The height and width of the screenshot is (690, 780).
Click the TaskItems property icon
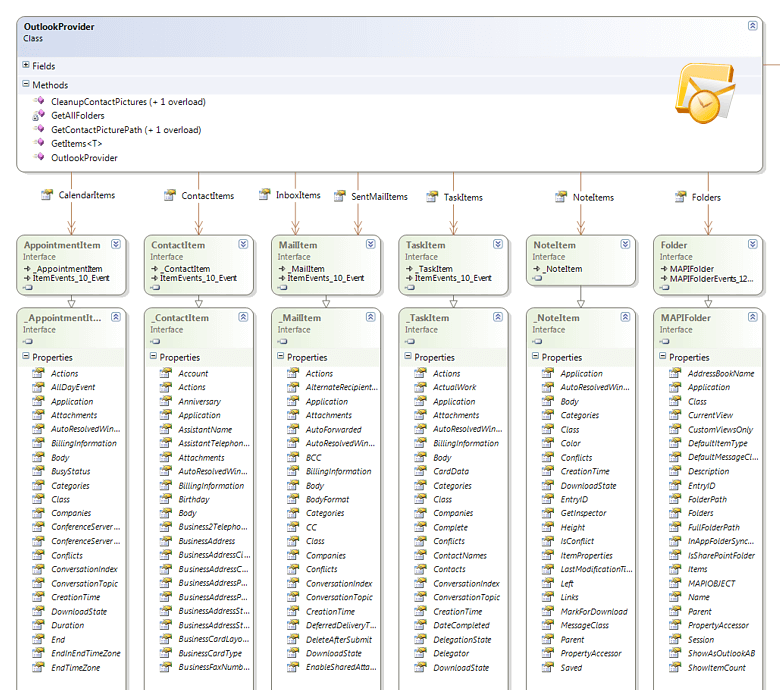point(432,197)
